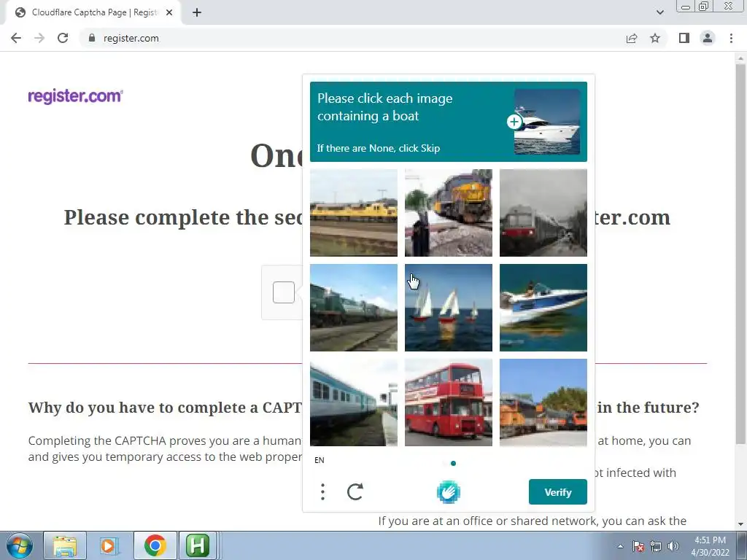This screenshot has width=747, height=560.
Task: Select the Cloudflare Captcha Page tab
Action: tap(93, 13)
